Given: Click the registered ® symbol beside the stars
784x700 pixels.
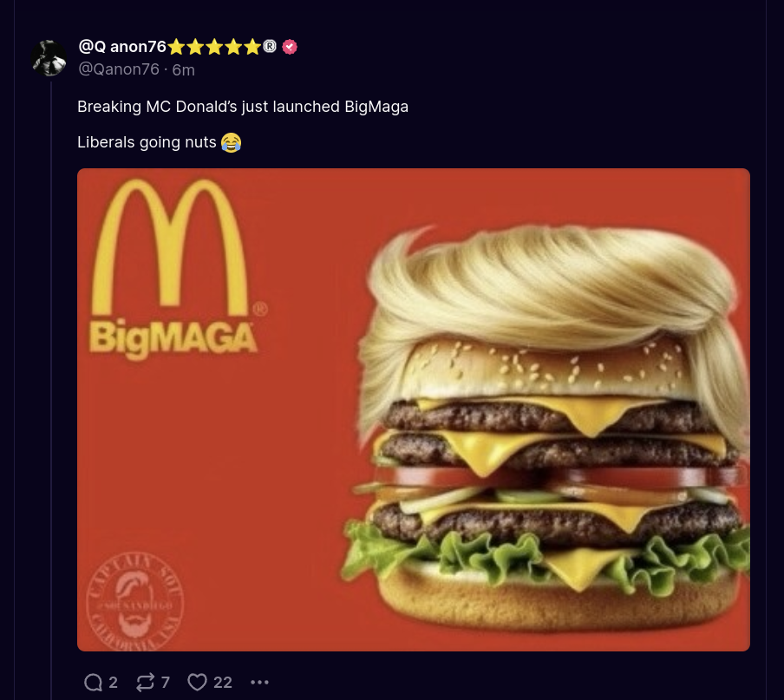Looking at the screenshot, I should coord(270,47).
